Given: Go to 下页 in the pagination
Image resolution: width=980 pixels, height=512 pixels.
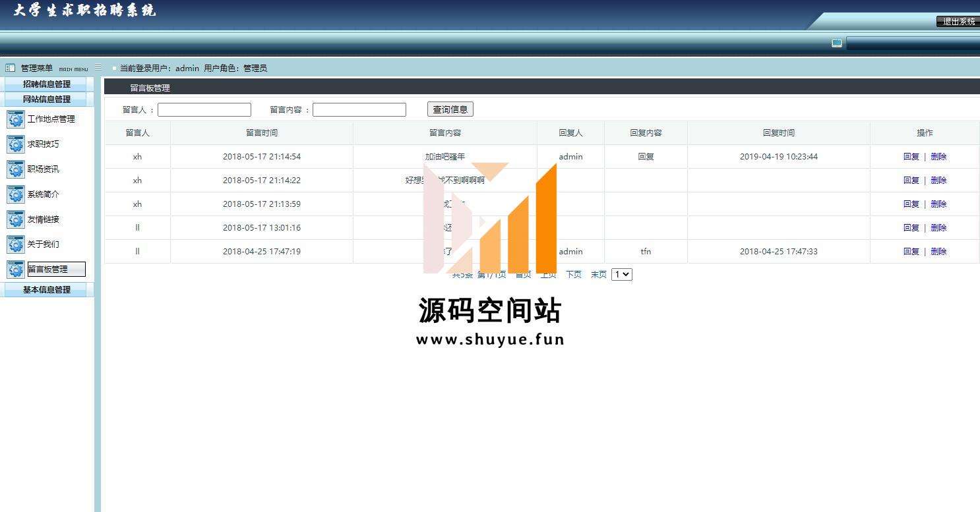Looking at the screenshot, I should (573, 275).
